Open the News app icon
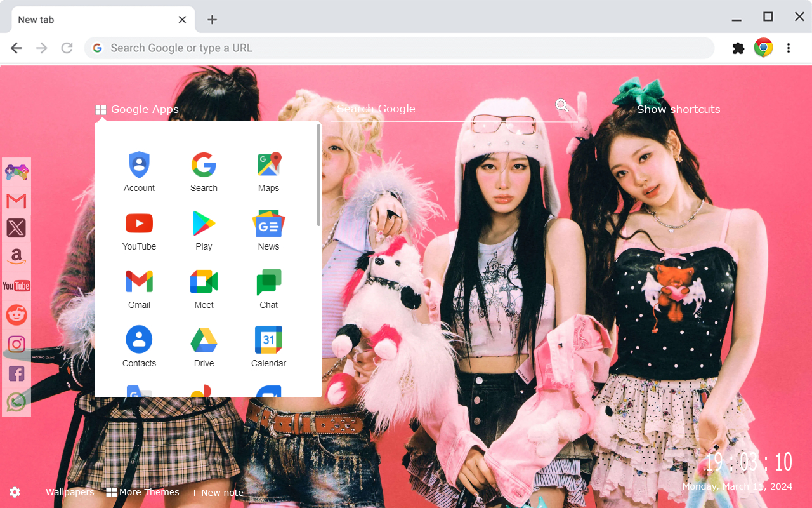The image size is (812, 508). tap(268, 224)
